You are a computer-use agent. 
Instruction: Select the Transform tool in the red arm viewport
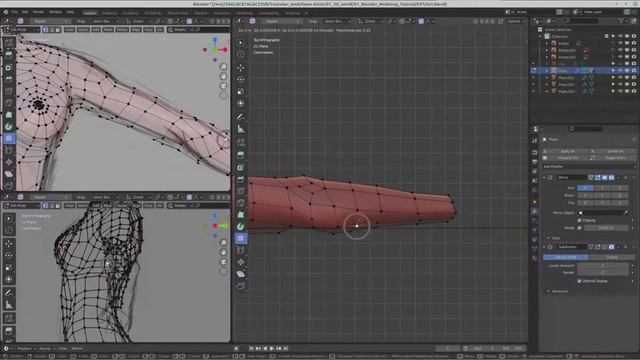point(241,103)
